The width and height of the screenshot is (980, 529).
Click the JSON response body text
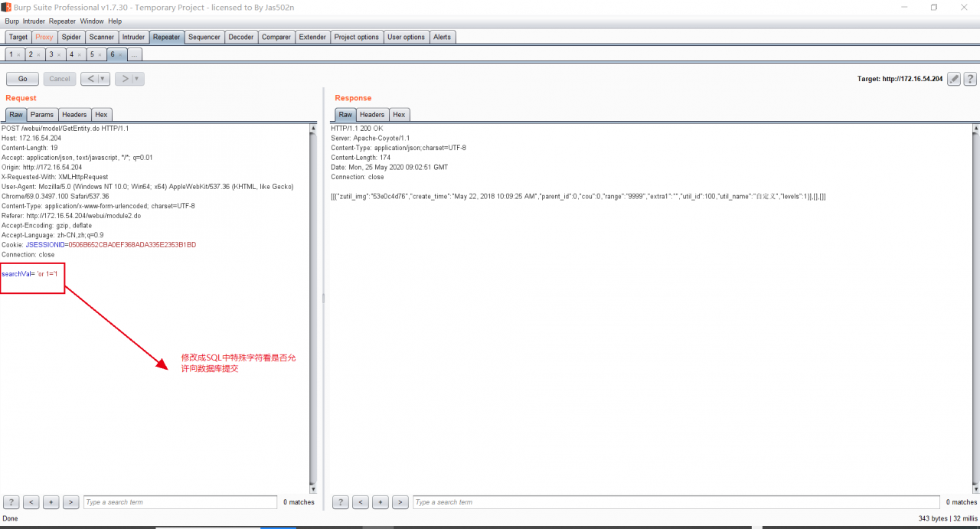tap(578, 197)
